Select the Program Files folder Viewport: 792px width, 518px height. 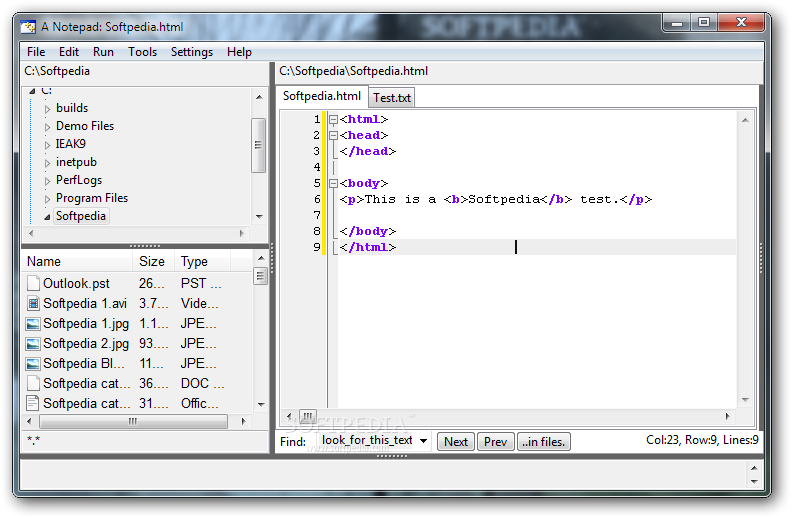91,198
